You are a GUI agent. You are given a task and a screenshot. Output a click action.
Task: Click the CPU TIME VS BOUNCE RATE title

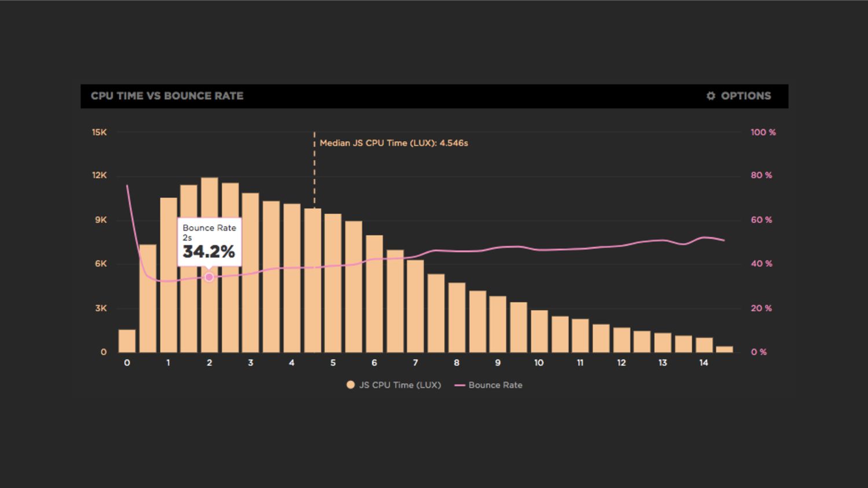[167, 96]
